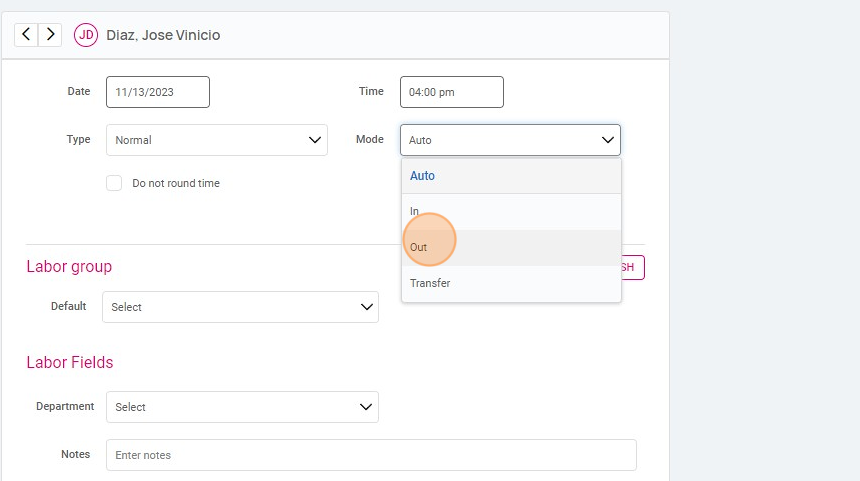Go to previous employee with left arrow
Screen dimensions: 860x481
pos(26,35)
